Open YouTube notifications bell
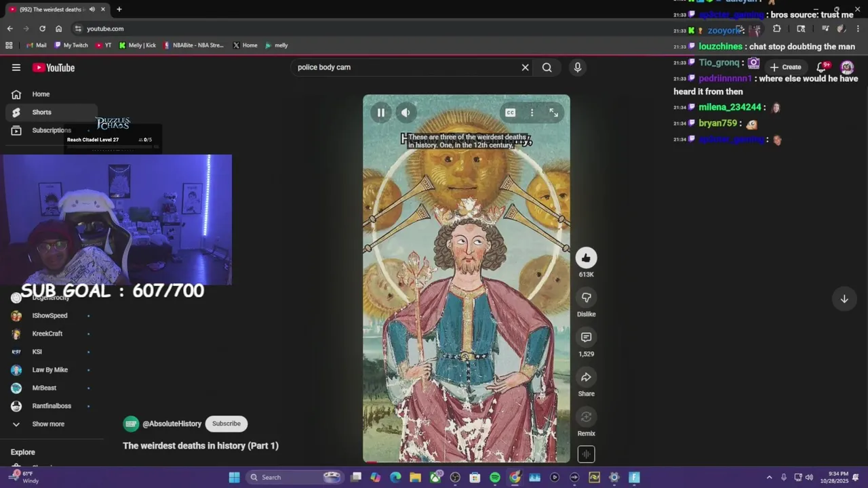The image size is (868, 488). pos(821,67)
